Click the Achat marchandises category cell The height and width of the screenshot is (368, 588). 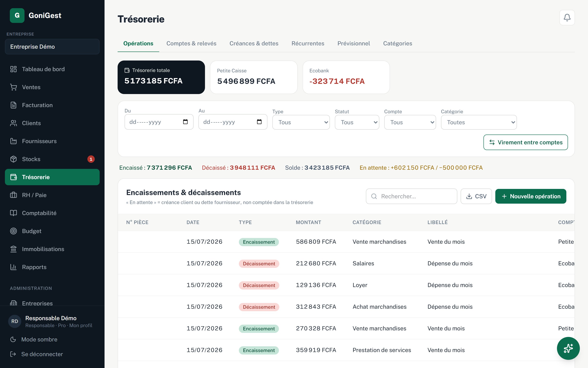pos(380,307)
